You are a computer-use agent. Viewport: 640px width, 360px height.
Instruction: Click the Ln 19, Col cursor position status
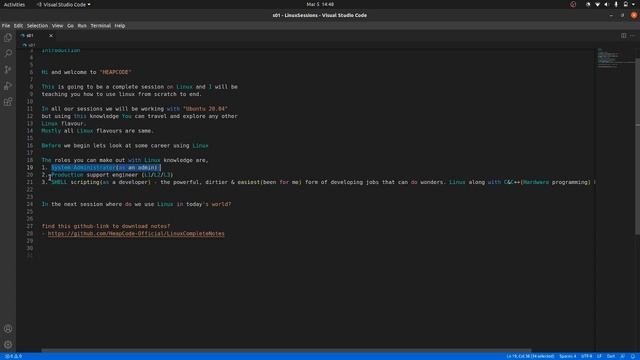click(530, 356)
